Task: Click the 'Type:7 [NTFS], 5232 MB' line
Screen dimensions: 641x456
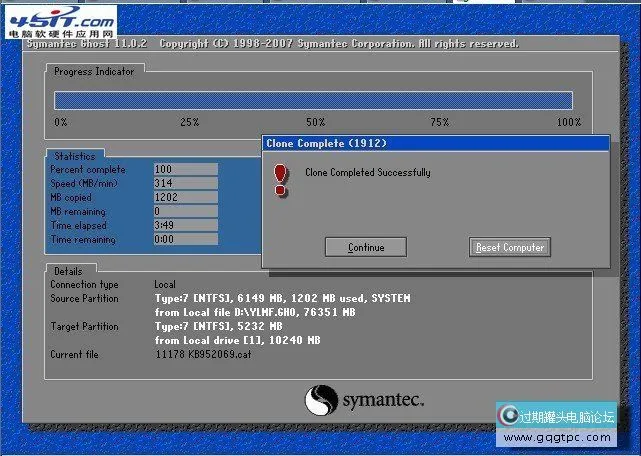Action: (x=219, y=326)
